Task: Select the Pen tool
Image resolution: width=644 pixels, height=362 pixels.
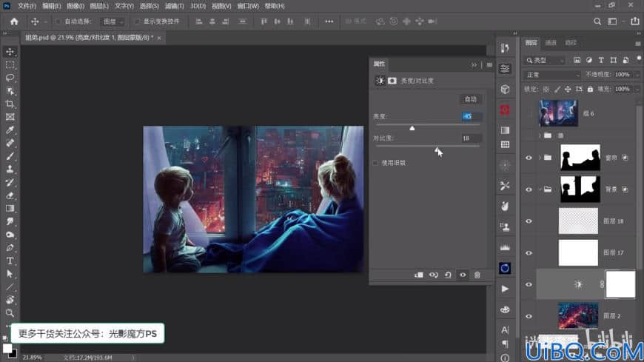Action: click(x=10, y=248)
